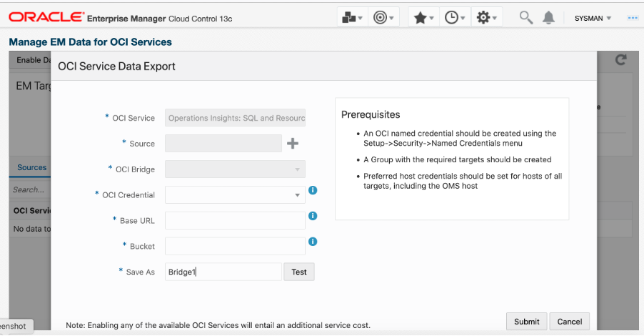Submit the OCI Service Data Export

point(527,322)
